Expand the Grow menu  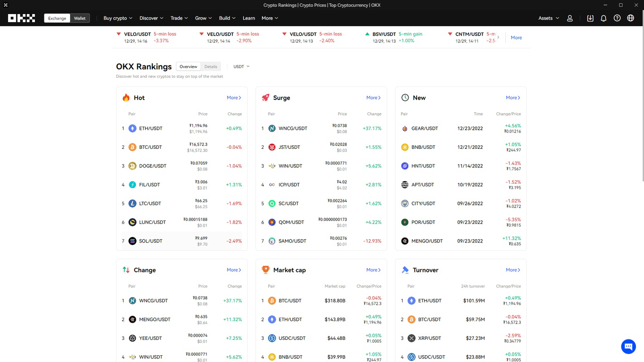[x=203, y=18]
